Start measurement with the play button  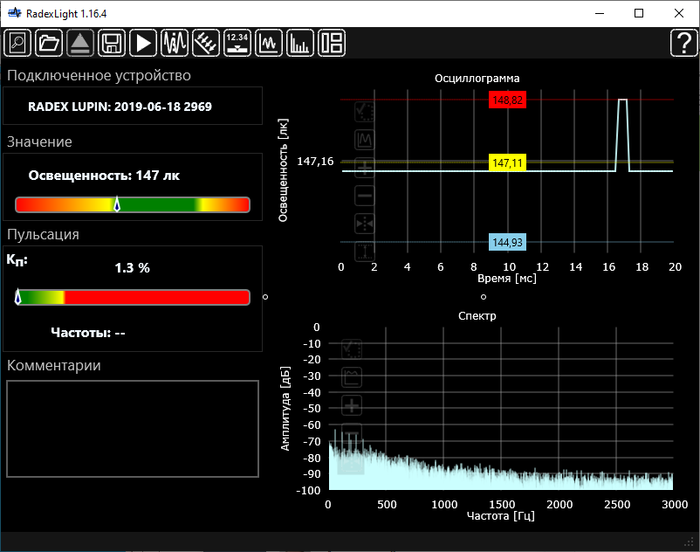[x=144, y=43]
